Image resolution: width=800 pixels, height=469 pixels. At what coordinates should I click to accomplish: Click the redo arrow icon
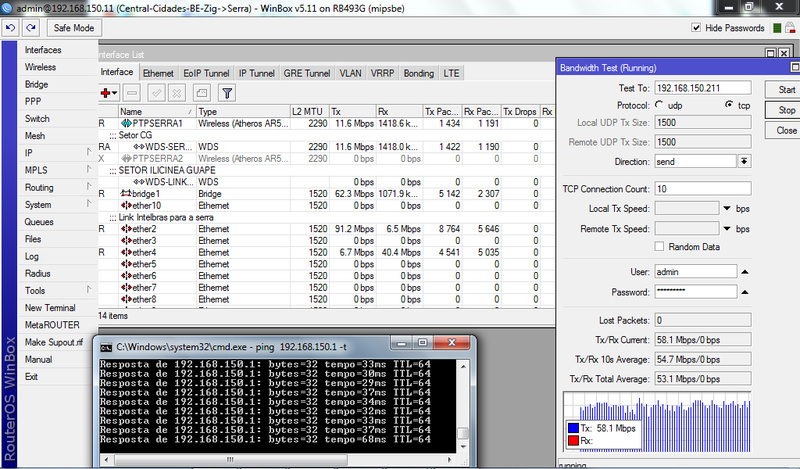click(31, 28)
